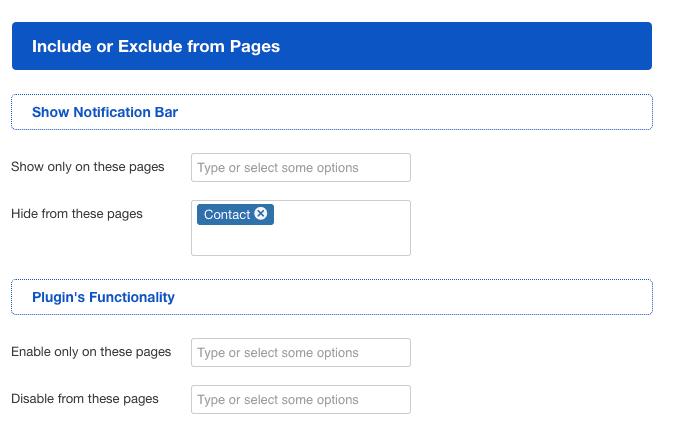The image size is (676, 431).
Task: Click 'Plugin's Functionality' heading text
Action: [x=103, y=297]
